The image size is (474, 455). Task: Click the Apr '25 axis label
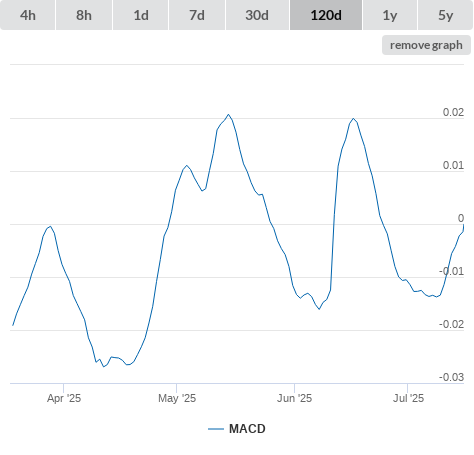point(64,398)
